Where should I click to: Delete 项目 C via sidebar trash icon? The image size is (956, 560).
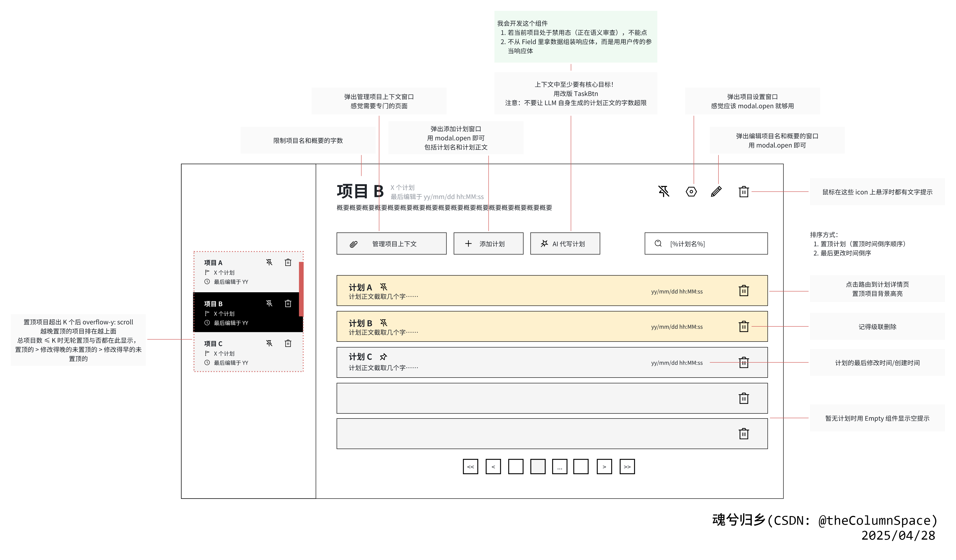(288, 343)
